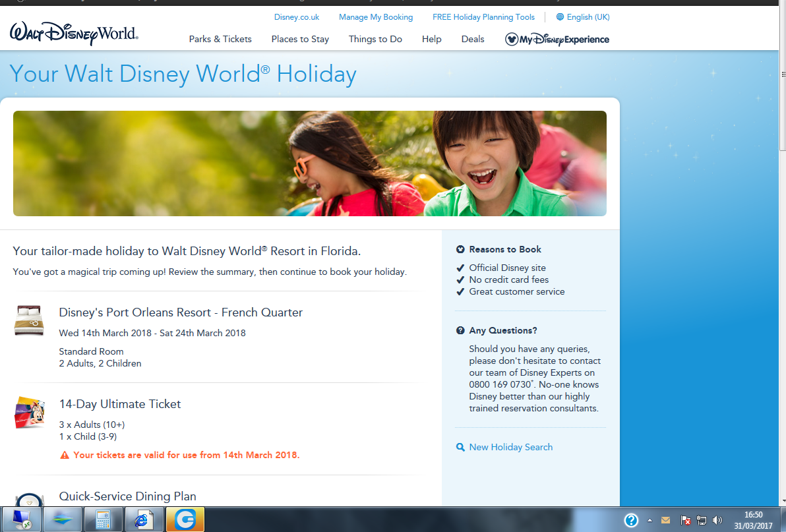This screenshot has height=532, width=786.
Task: Click the Walt Disney World logo
Action: tap(74, 33)
